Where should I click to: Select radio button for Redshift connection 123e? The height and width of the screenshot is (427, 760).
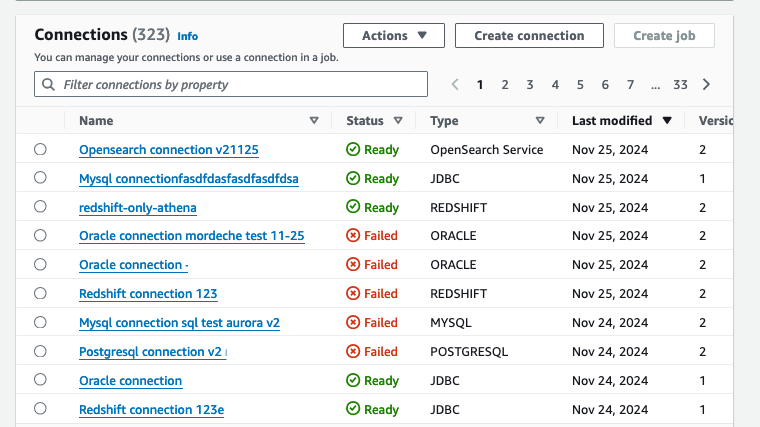point(40,409)
